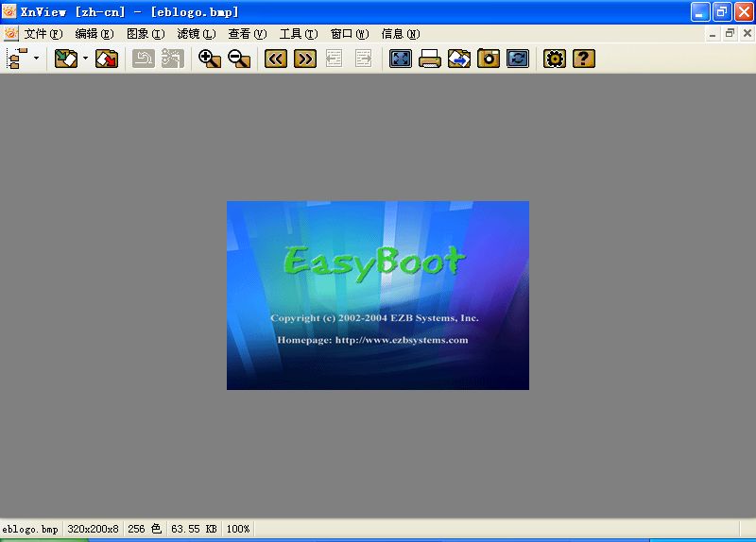Click 63.55 KB file size in status bar
Screen dimensions: 756x542
195,529
